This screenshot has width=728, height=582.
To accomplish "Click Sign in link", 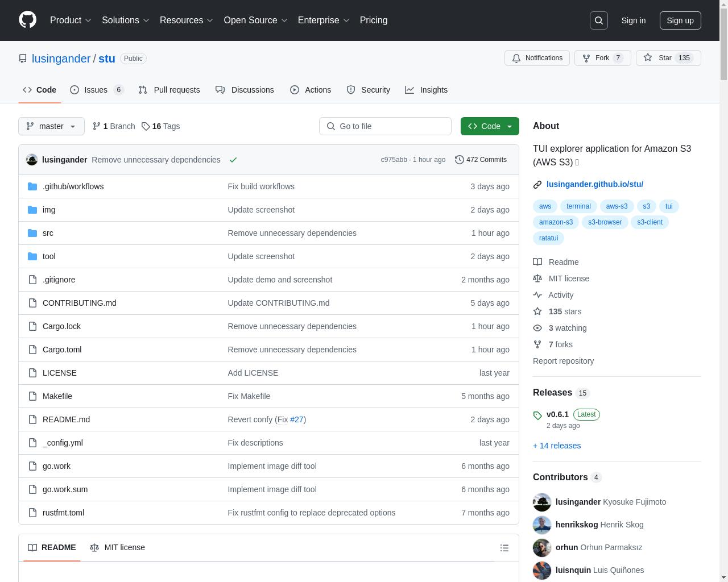I will (x=633, y=20).
